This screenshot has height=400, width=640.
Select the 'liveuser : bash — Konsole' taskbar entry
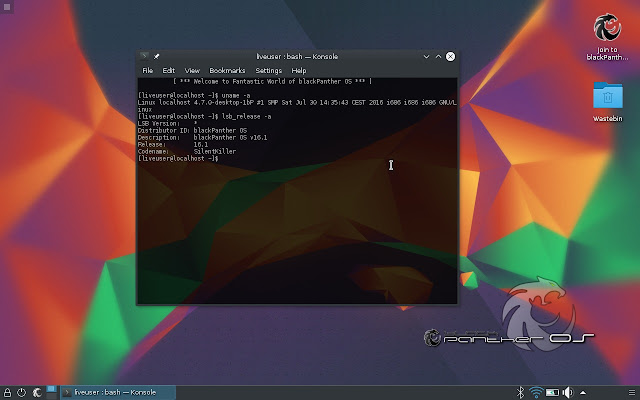pyautogui.click(x=118, y=392)
